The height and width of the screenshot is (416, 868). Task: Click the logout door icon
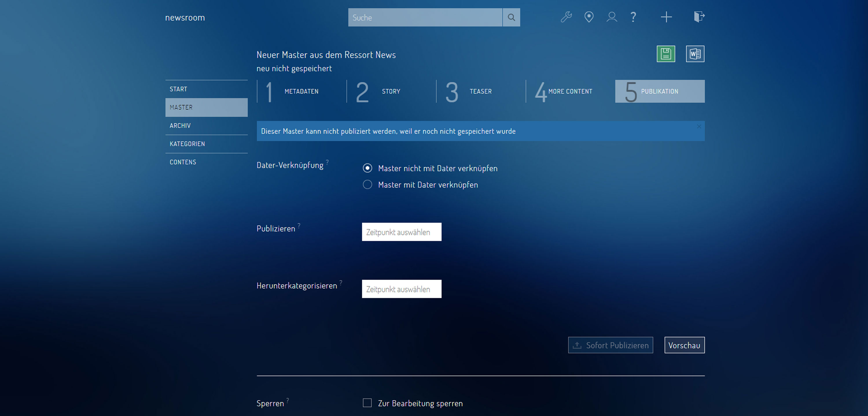point(699,17)
